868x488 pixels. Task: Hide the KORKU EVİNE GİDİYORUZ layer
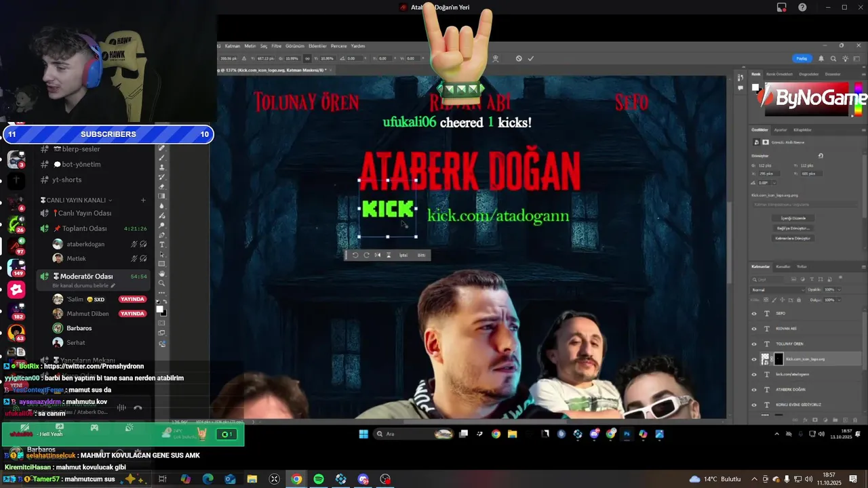pyautogui.click(x=754, y=405)
